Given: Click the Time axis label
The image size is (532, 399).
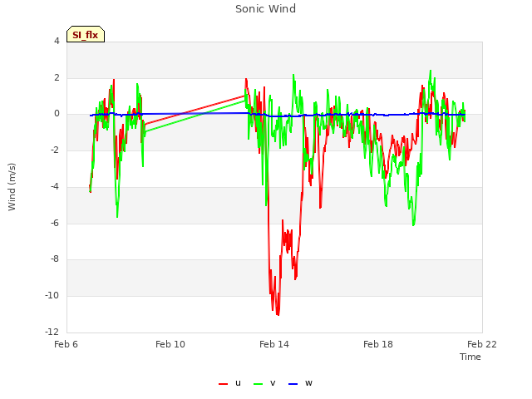Looking at the screenshot, I should pyautogui.click(x=470, y=357).
